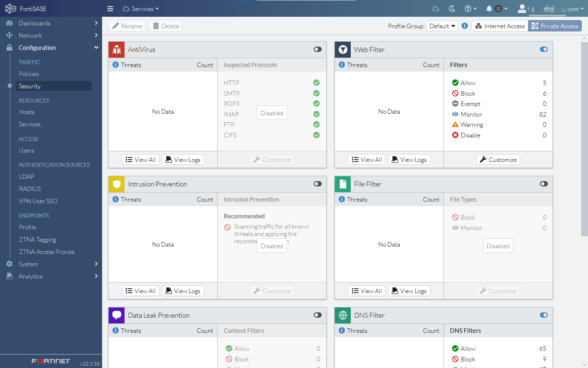Click the HTTP protocol green checkmark
588x368 pixels.
316,83
